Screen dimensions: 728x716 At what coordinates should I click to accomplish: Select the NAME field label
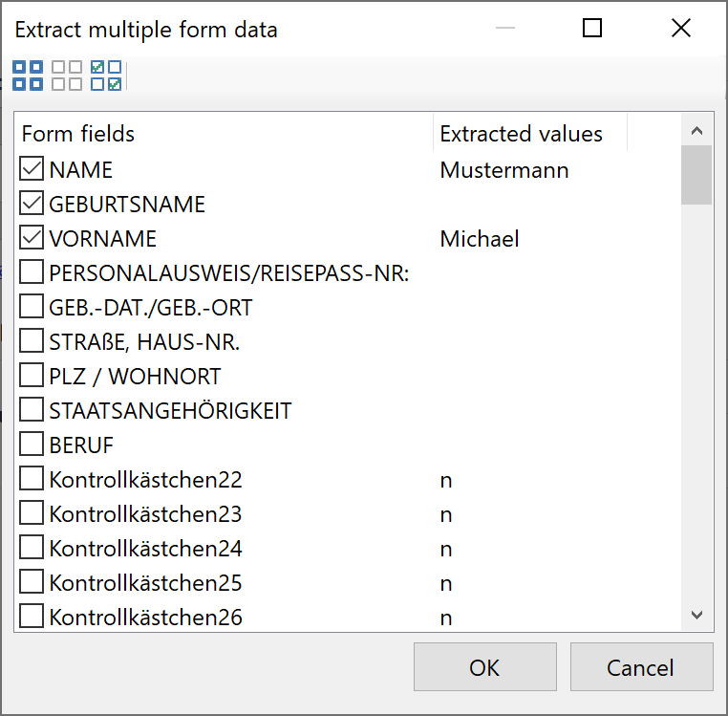[x=81, y=170]
